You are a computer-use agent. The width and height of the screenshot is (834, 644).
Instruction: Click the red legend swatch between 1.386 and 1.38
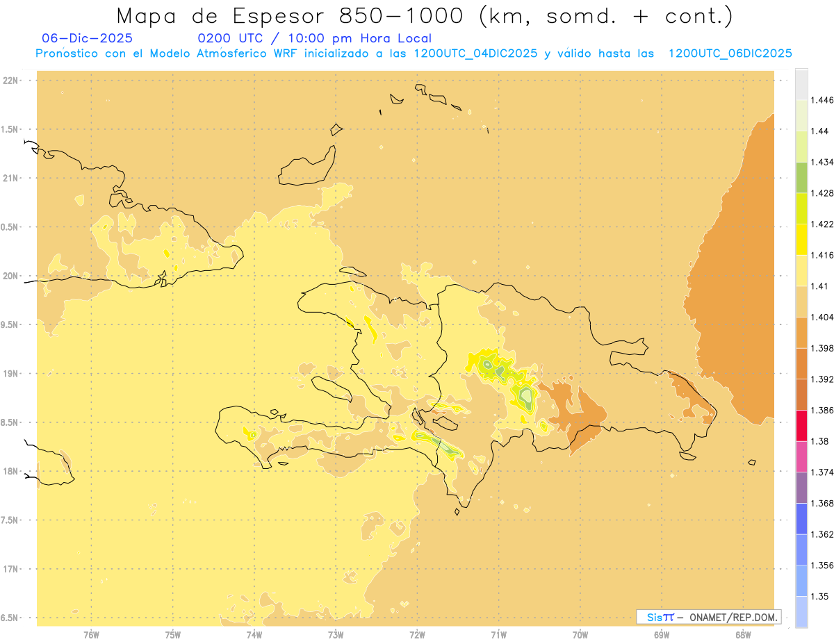click(x=801, y=426)
